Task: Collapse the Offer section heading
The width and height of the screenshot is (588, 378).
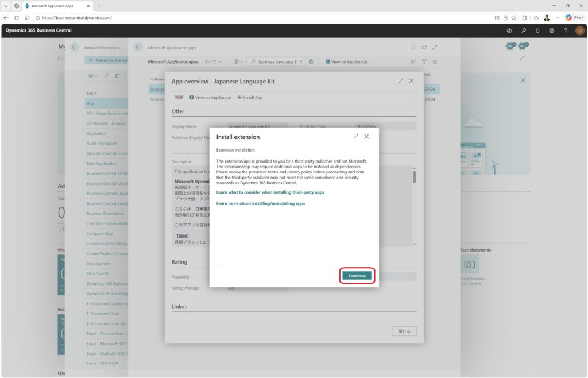Action: (178, 111)
